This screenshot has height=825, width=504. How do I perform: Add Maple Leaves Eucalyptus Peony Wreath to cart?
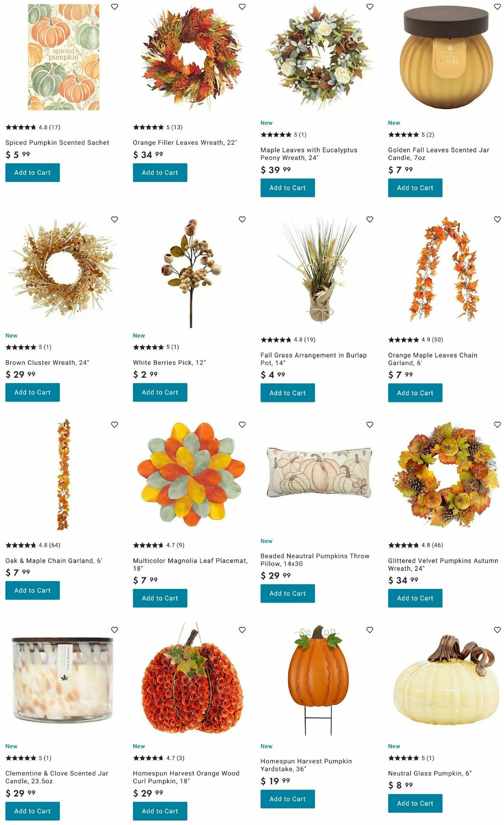click(x=288, y=188)
